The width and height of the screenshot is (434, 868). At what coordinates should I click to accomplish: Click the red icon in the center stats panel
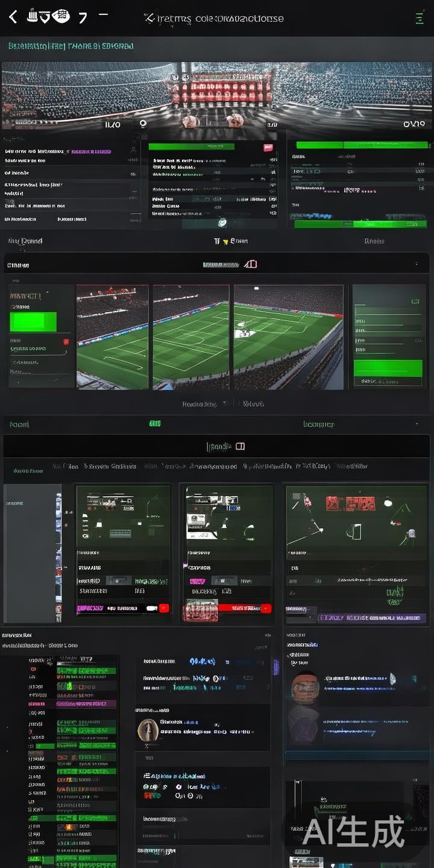(268, 148)
